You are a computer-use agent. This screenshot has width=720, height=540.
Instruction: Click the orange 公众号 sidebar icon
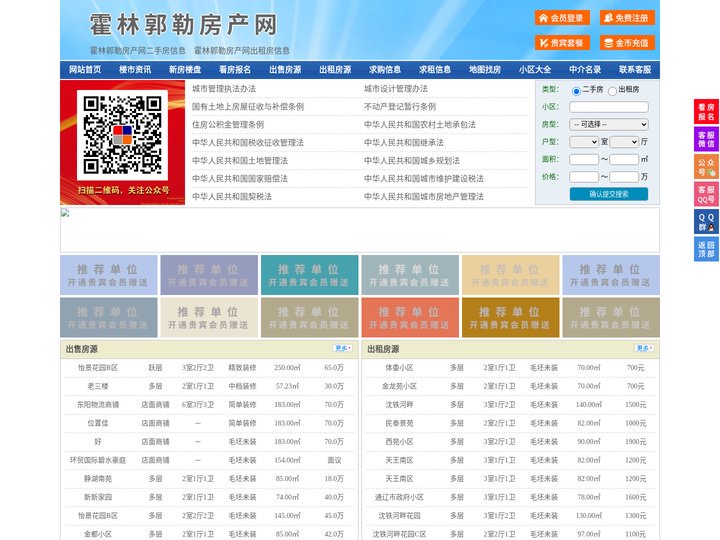(706, 167)
